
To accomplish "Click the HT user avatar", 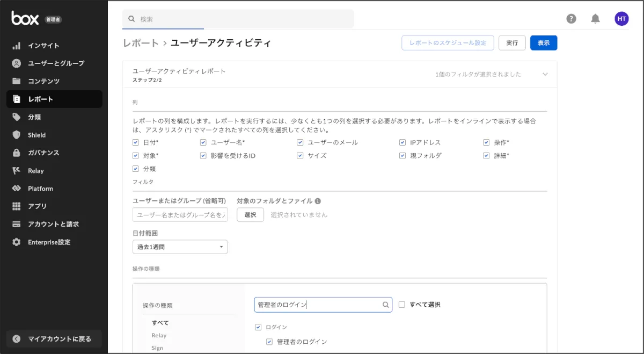I will click(x=621, y=19).
